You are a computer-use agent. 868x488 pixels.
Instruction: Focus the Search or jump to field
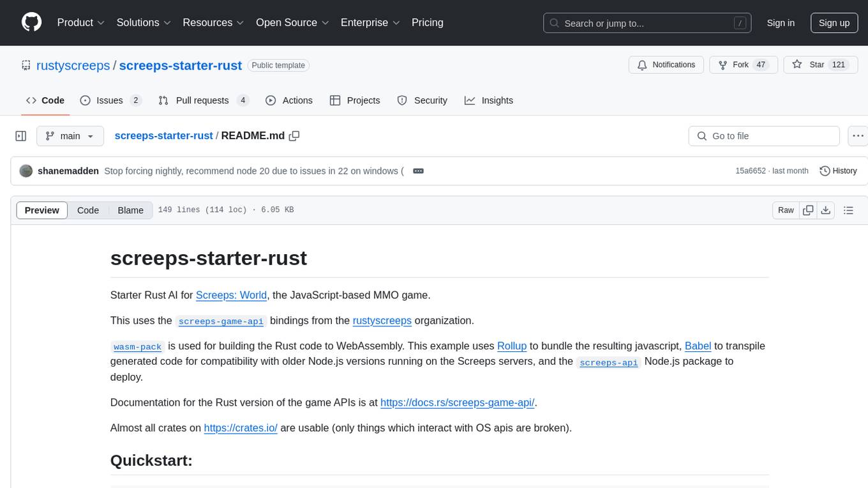(x=647, y=23)
